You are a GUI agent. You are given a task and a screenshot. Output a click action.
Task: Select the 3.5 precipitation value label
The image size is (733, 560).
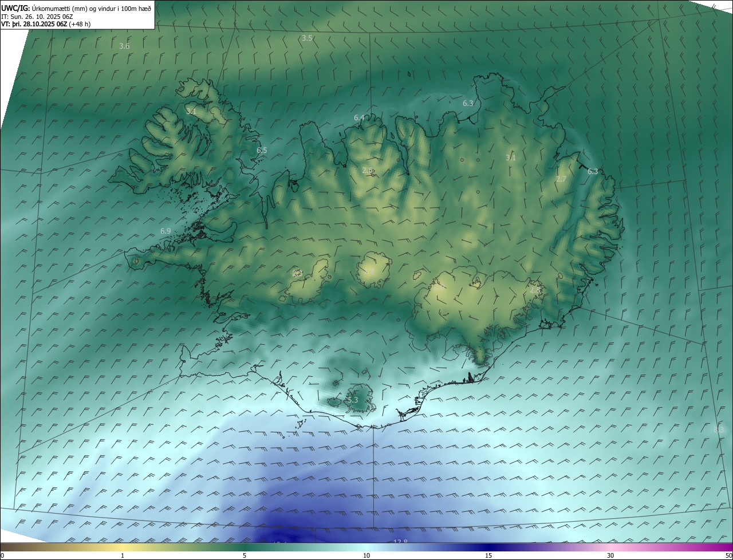(x=307, y=38)
